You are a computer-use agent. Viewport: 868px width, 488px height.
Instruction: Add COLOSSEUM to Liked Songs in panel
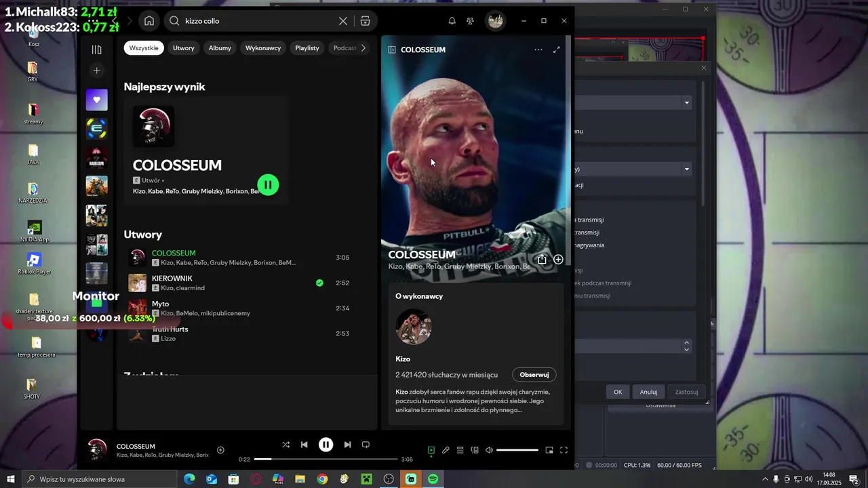pyautogui.click(x=558, y=259)
